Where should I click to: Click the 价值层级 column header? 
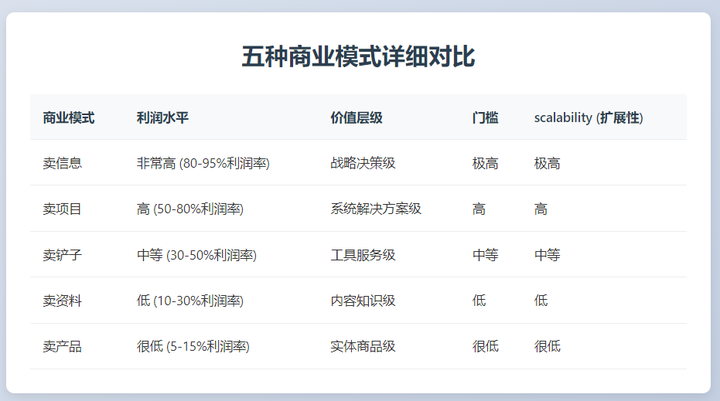click(356, 118)
